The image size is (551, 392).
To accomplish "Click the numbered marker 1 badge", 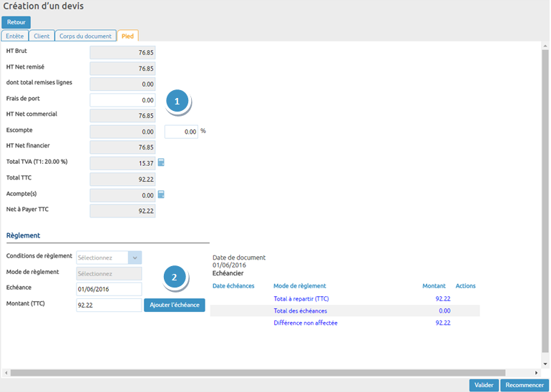I will (177, 101).
